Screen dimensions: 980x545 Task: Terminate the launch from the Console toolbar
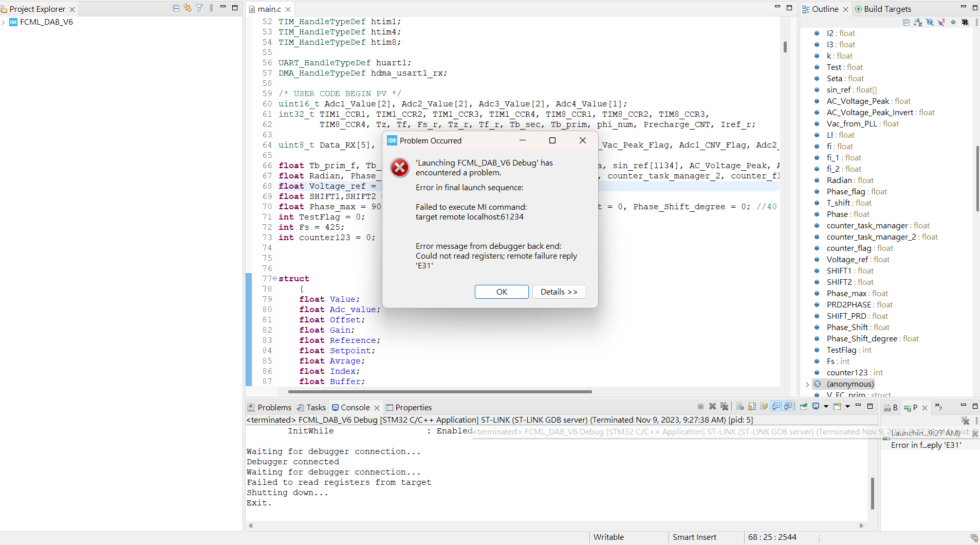[x=700, y=407]
